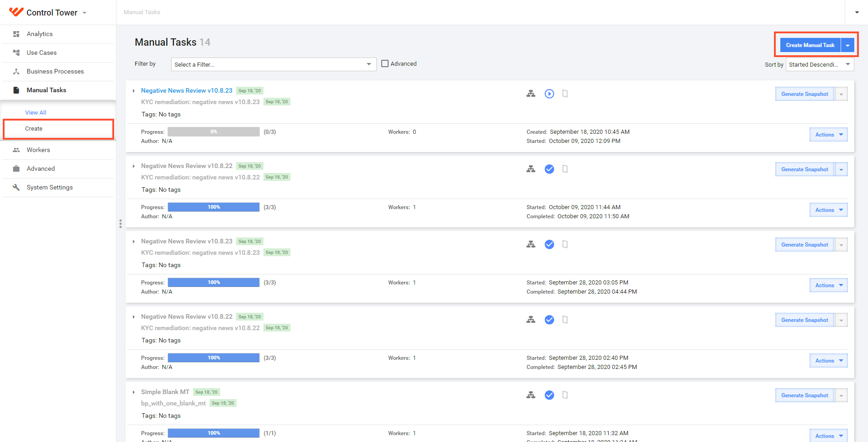This screenshot has width=868, height=442.
Task: Open the Select a Filter combo box
Action: point(274,64)
